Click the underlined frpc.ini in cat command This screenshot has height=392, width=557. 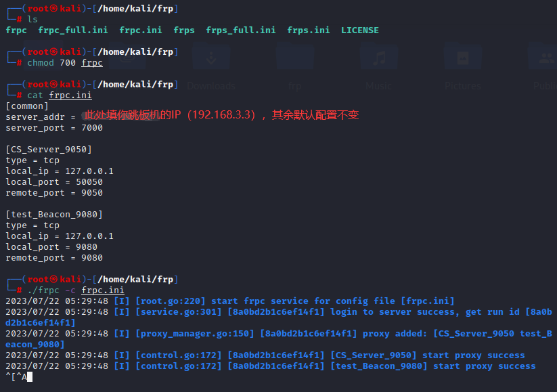(x=70, y=95)
